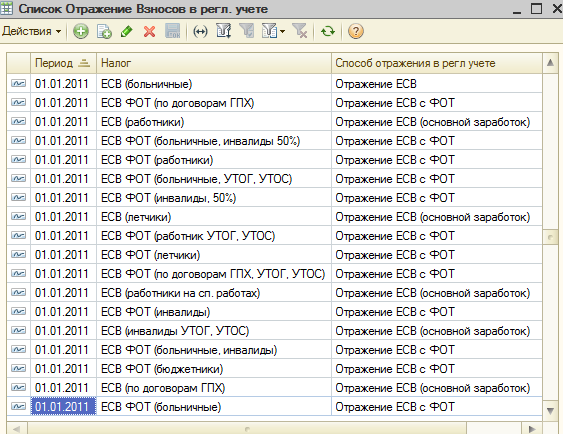Click Способ отражения в регл учете header
This screenshot has width=563, height=434.
437,63
